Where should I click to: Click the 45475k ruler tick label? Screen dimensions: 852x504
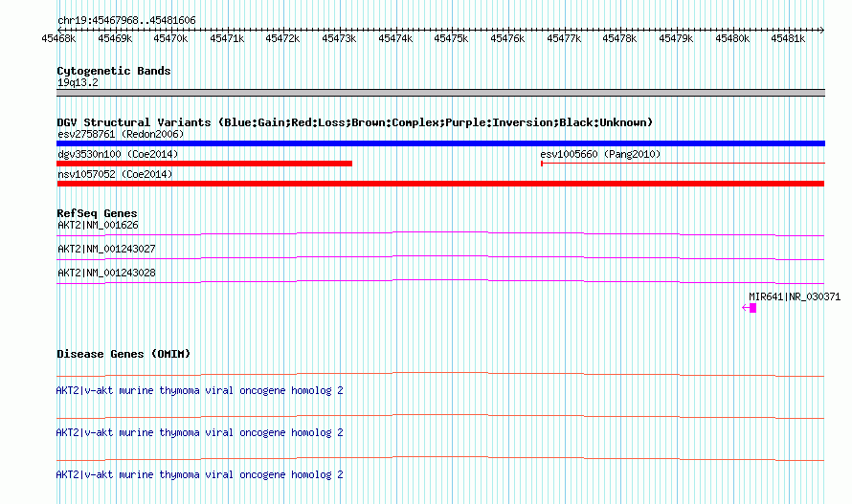tap(451, 38)
